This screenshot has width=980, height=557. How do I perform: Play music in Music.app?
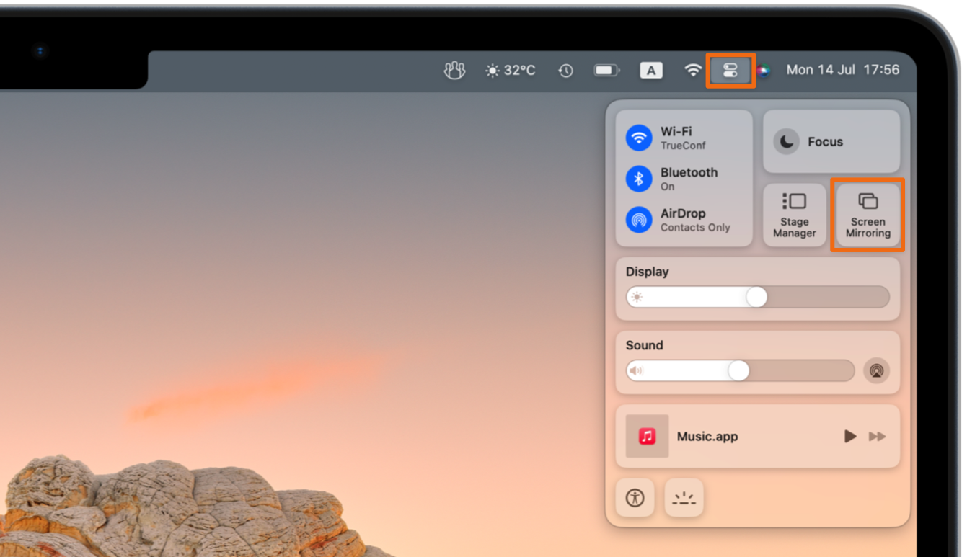tap(850, 436)
